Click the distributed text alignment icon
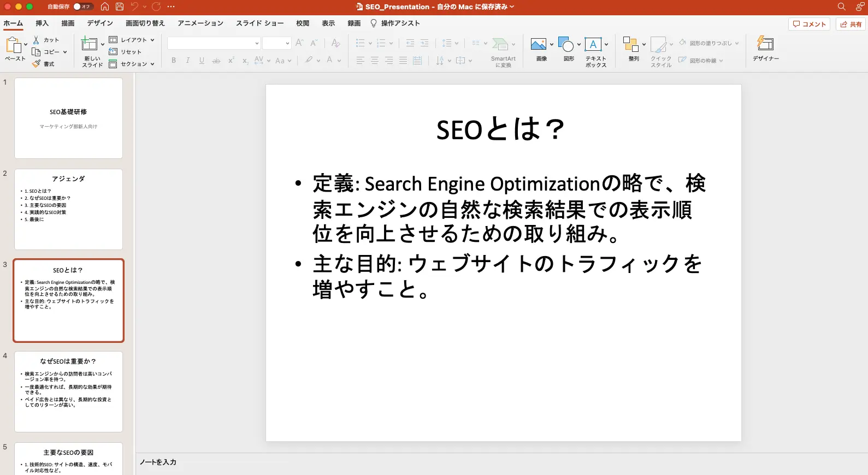The width and height of the screenshot is (868, 475). coord(417,61)
